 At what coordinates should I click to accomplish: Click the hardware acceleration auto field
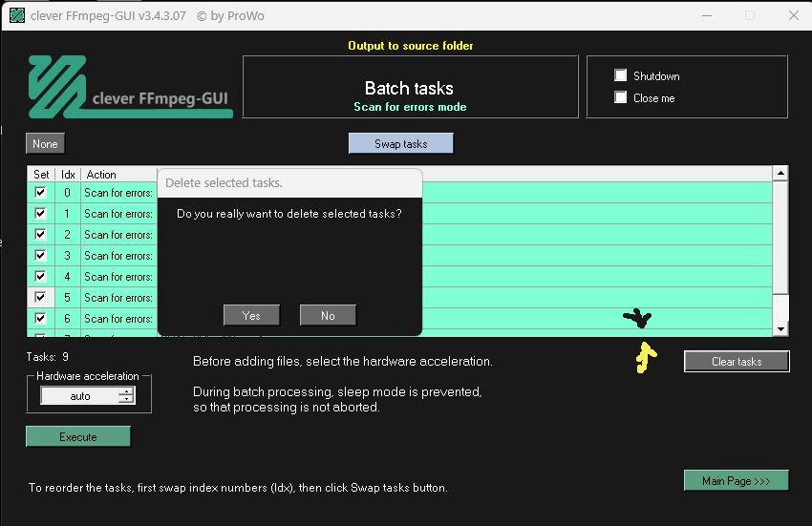click(x=79, y=395)
